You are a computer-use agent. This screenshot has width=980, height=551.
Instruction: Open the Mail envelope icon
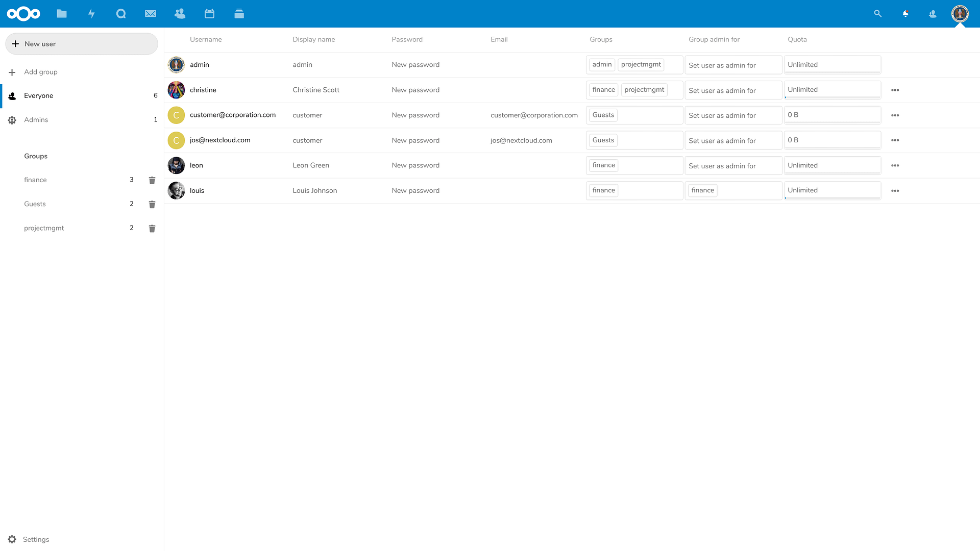click(151, 14)
